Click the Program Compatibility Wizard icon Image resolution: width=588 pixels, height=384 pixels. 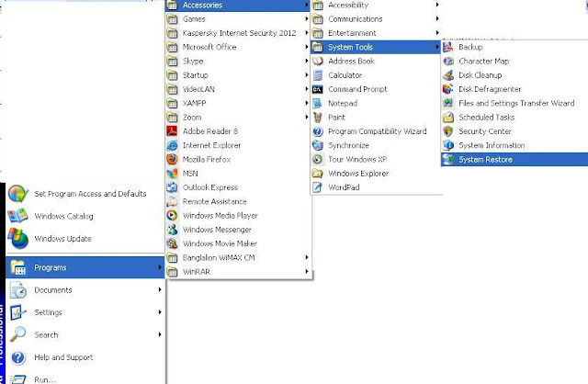(318, 131)
